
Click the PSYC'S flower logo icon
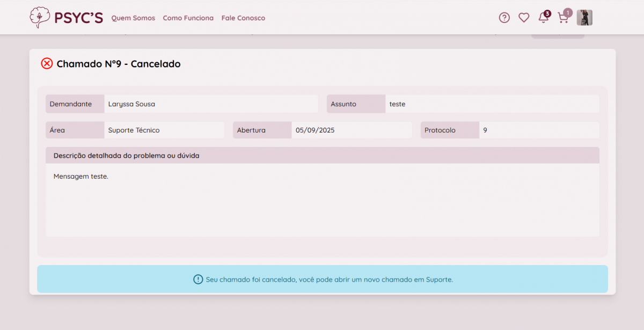(39, 18)
